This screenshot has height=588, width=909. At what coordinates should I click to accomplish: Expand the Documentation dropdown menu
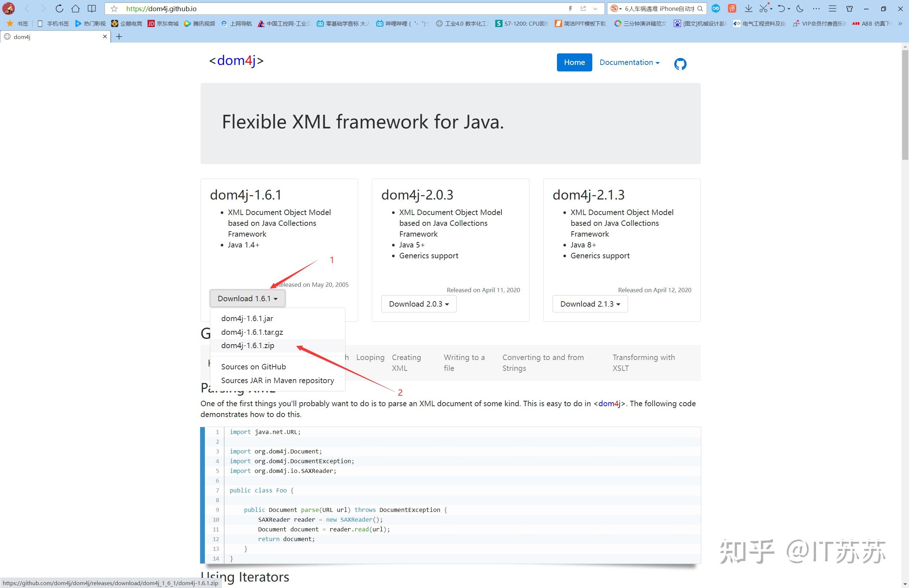(x=629, y=62)
